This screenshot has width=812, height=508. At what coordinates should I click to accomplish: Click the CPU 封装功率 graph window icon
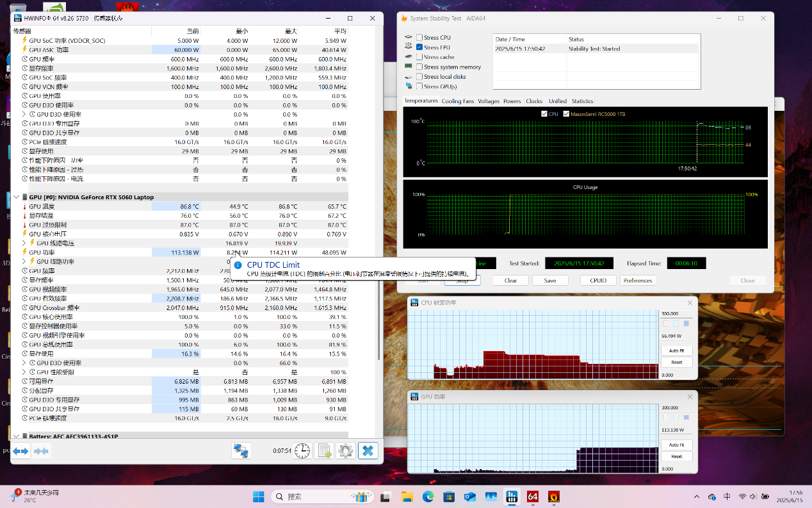415,302
